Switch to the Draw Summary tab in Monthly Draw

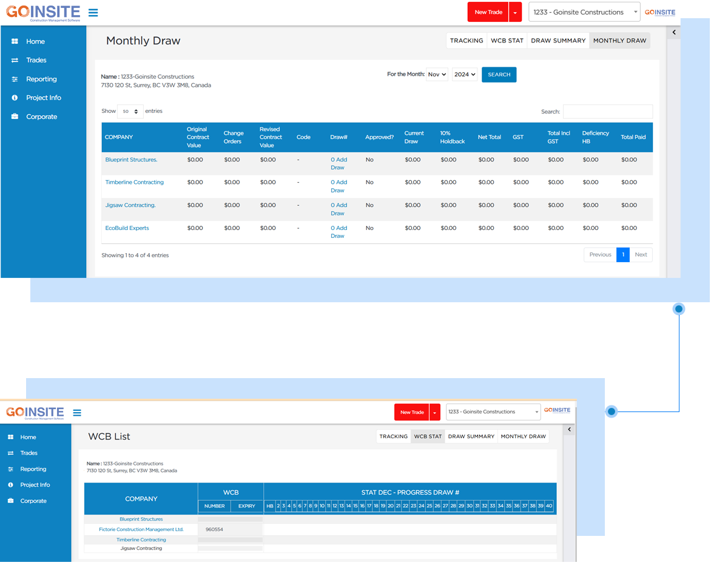[x=558, y=41]
